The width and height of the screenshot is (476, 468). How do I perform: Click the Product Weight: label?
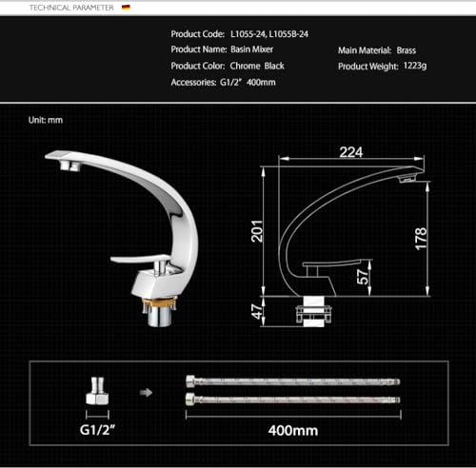click(x=368, y=67)
